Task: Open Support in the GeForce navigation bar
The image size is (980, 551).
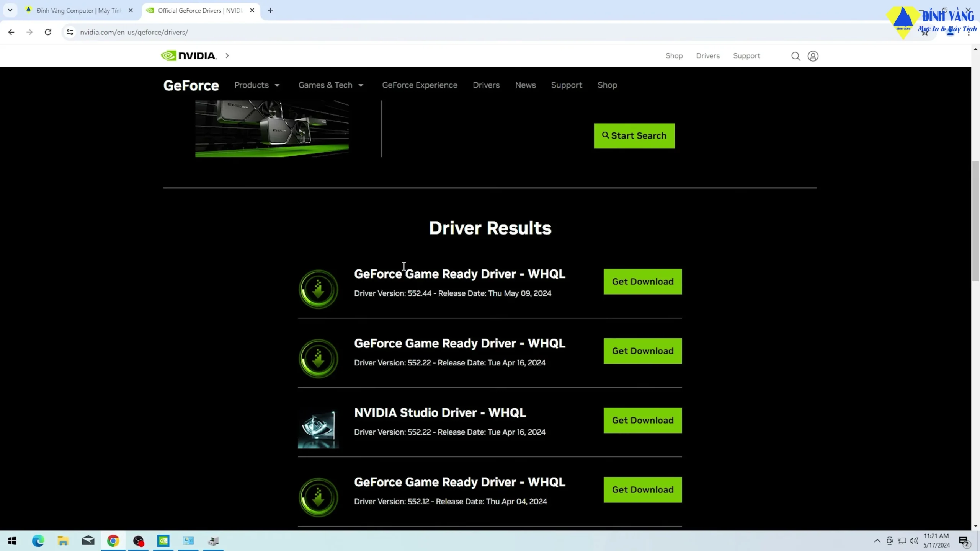Action: 567,85
